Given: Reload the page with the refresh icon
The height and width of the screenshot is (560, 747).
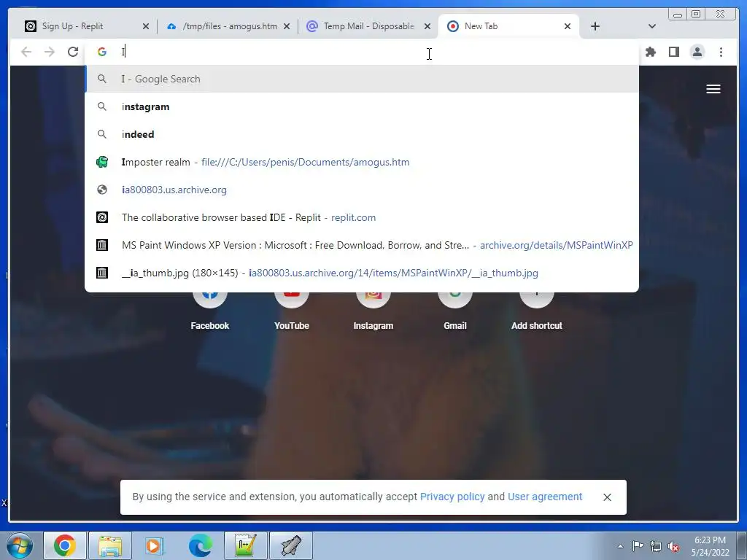Looking at the screenshot, I should [73, 52].
